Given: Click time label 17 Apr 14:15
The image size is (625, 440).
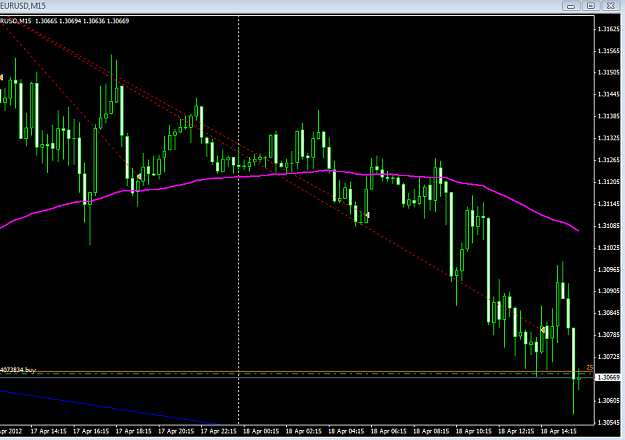Looking at the screenshot, I should [48, 431].
